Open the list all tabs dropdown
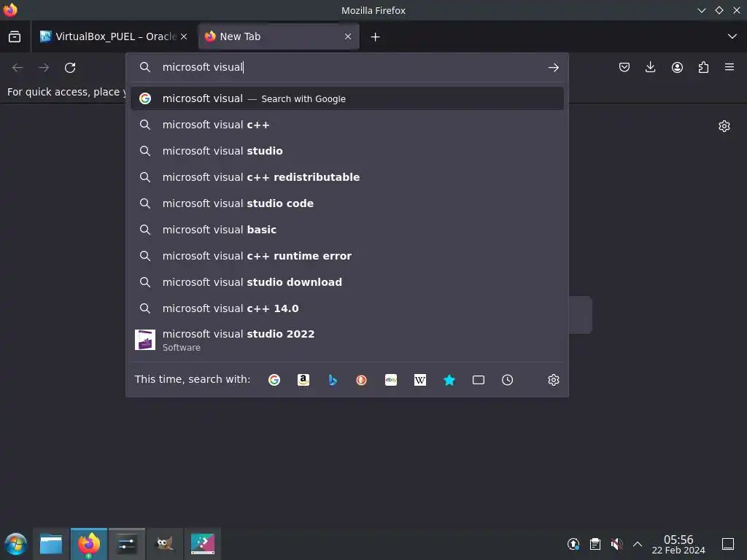Viewport: 747px width, 560px height. [x=732, y=36]
